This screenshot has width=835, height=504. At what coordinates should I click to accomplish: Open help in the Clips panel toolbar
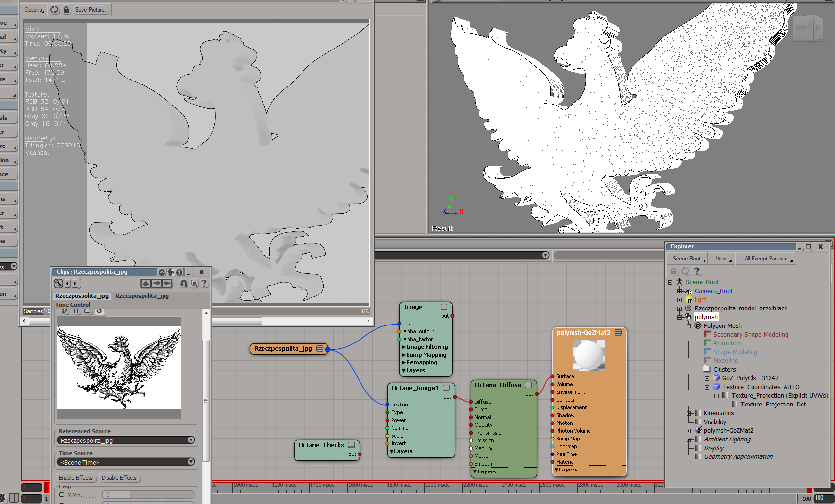[x=204, y=283]
